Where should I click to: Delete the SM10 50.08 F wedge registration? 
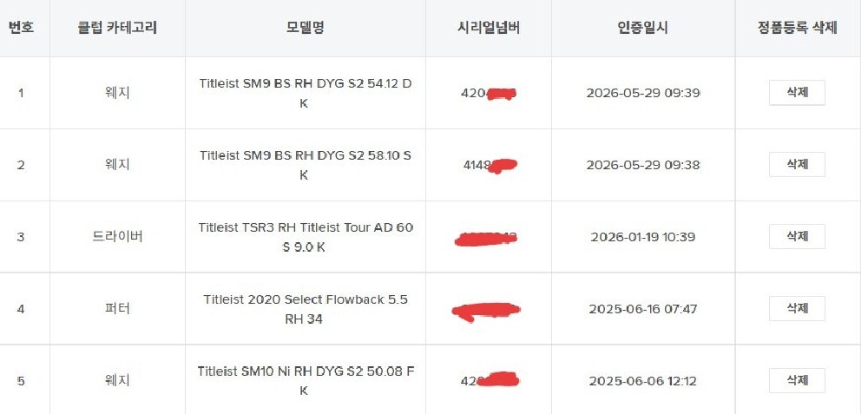[797, 380]
